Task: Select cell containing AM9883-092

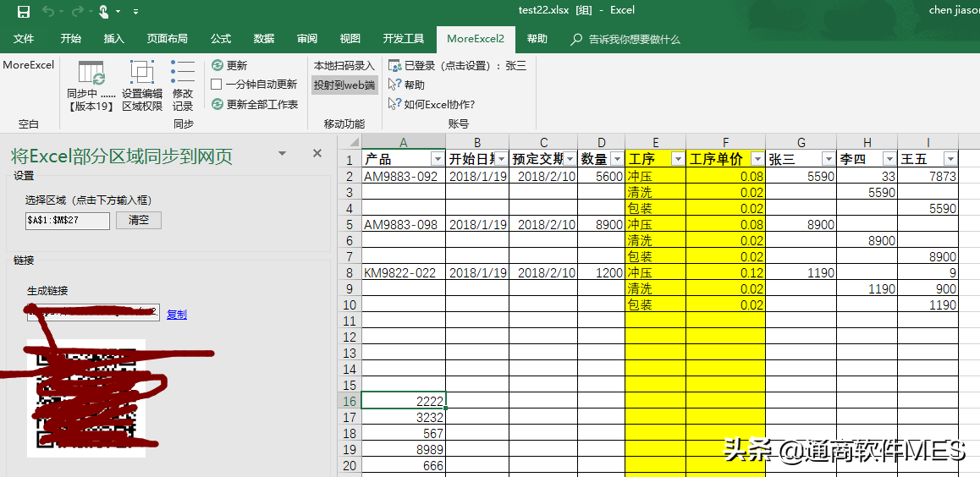Action: point(404,176)
